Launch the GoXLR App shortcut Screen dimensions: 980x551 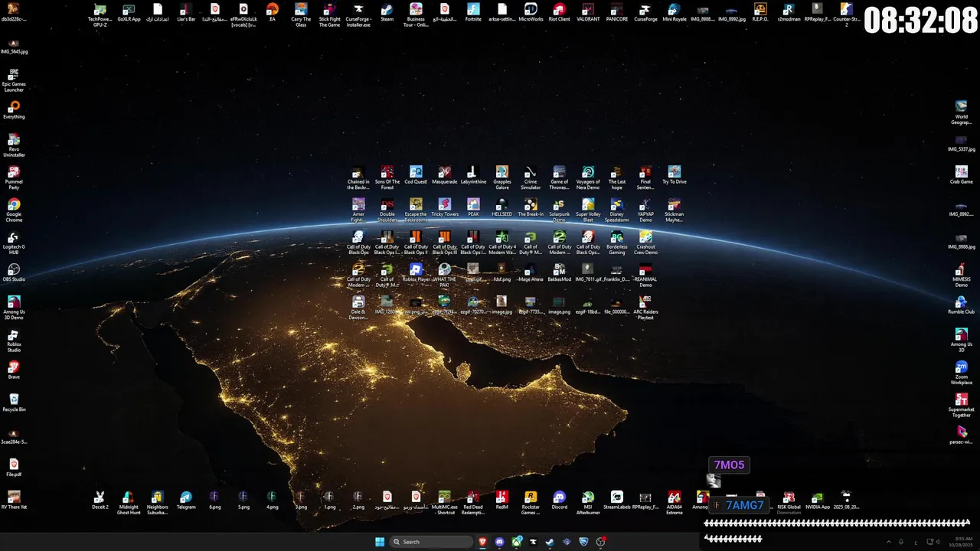(129, 13)
